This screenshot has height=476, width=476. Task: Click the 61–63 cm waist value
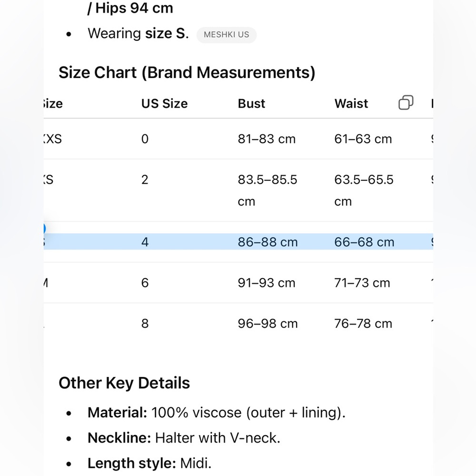tap(363, 139)
